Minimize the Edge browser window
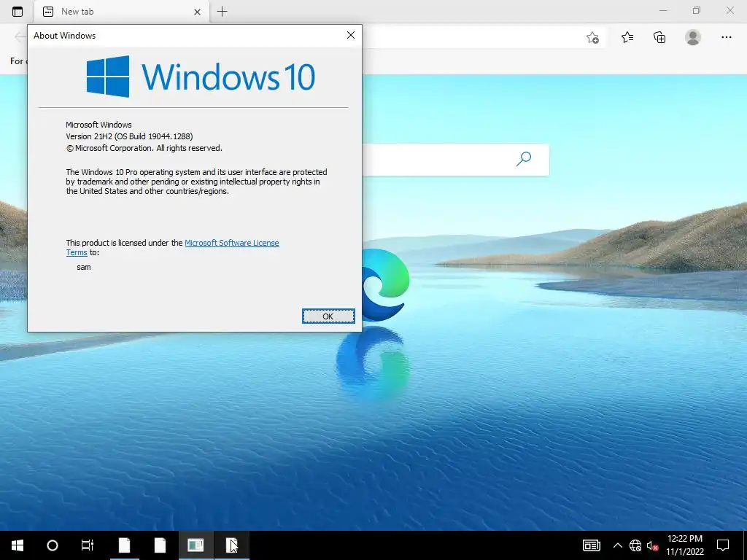The width and height of the screenshot is (747, 560). [x=663, y=10]
